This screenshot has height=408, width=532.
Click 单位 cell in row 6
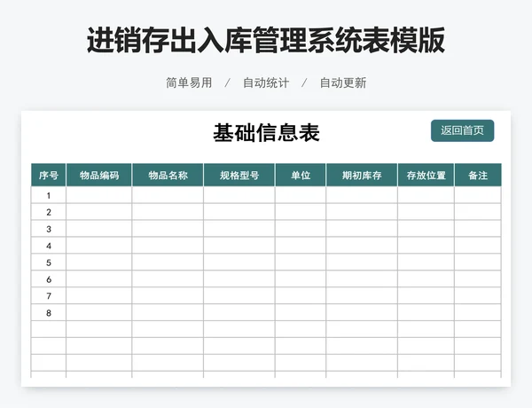tap(301, 279)
